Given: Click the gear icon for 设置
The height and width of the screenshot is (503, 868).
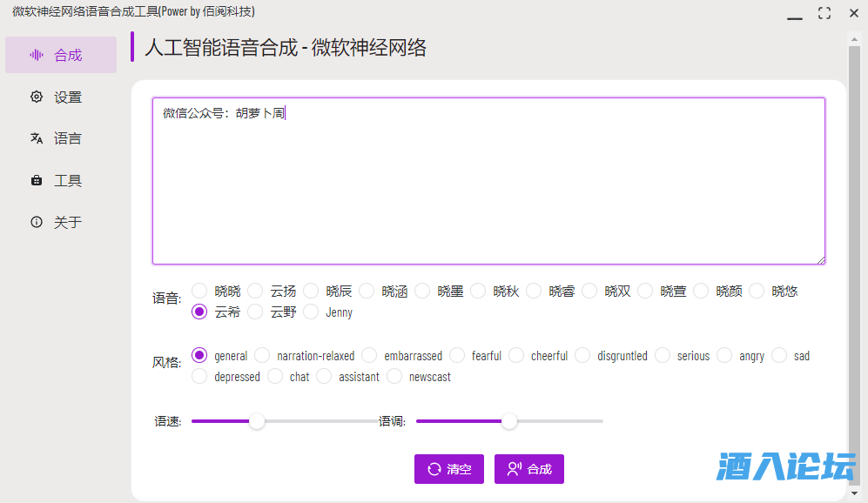Looking at the screenshot, I should click(37, 97).
